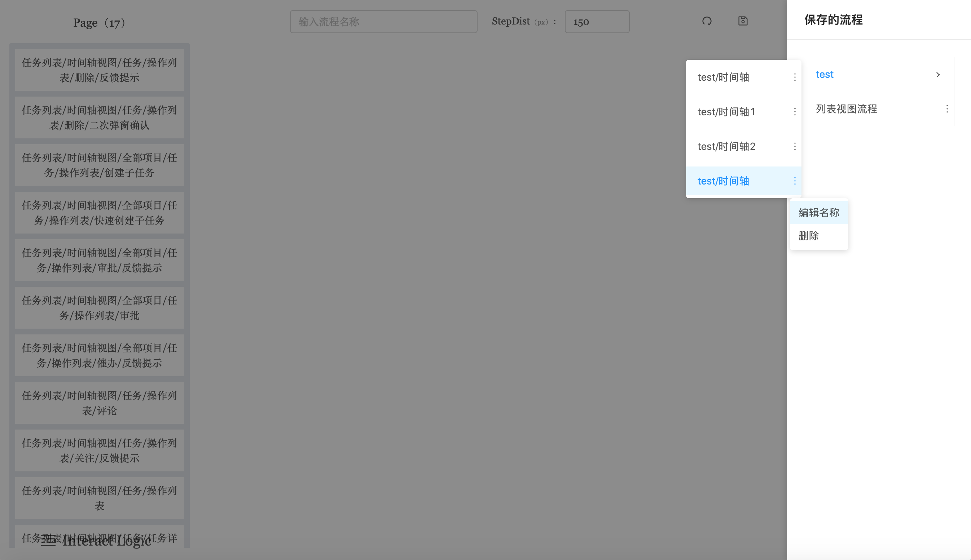Open more options for 列表视图流程
This screenshot has height=560, width=971.
(x=947, y=109)
